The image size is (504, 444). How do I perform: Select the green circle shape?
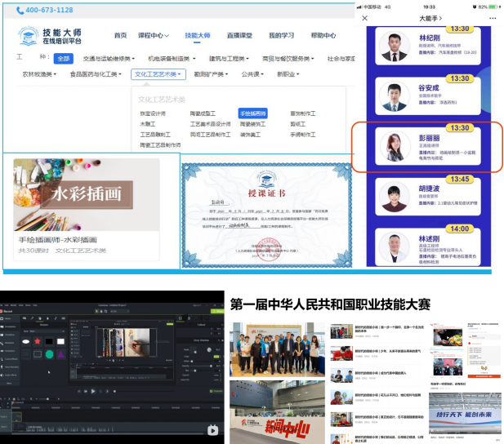click(51, 354)
